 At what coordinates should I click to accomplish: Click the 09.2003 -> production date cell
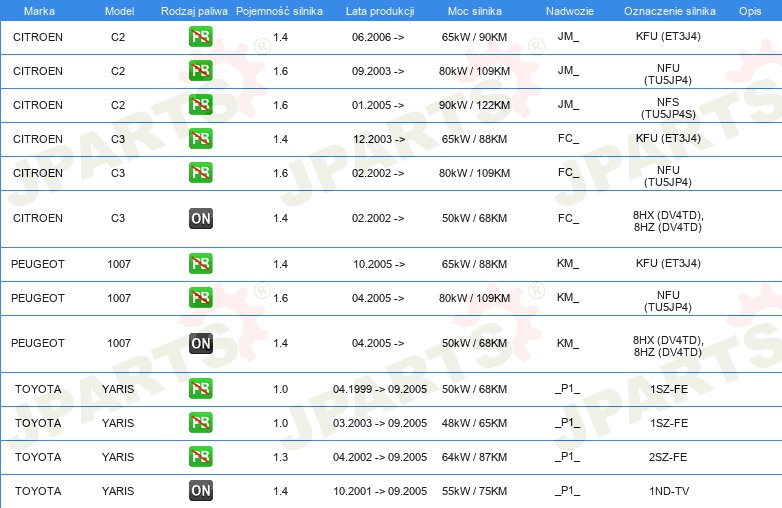(x=378, y=71)
